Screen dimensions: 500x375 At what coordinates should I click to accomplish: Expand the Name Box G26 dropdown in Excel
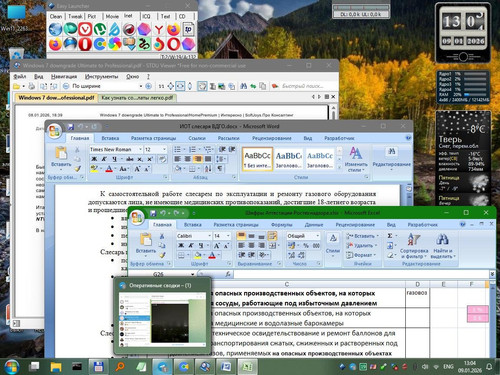click(193, 274)
